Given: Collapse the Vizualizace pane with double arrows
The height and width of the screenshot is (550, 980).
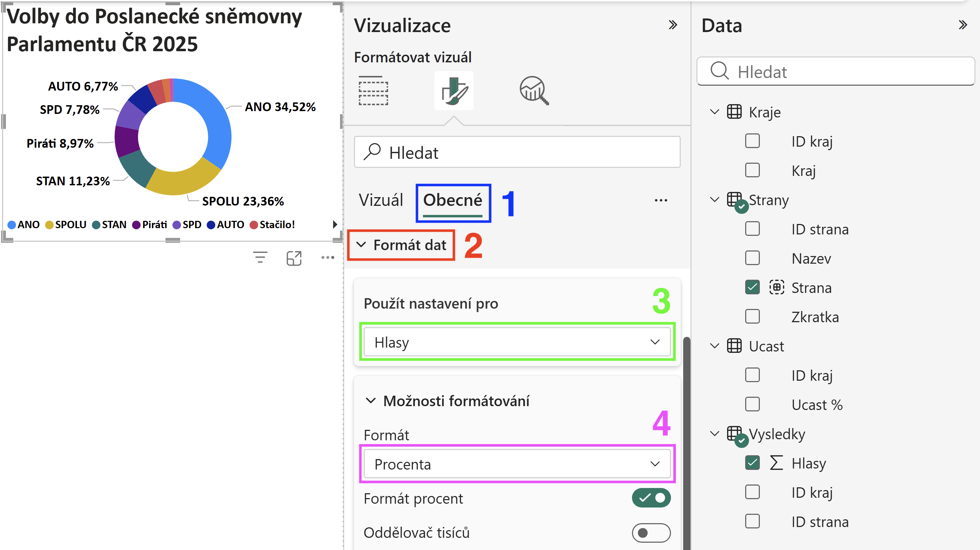Looking at the screenshot, I should pos(673,25).
